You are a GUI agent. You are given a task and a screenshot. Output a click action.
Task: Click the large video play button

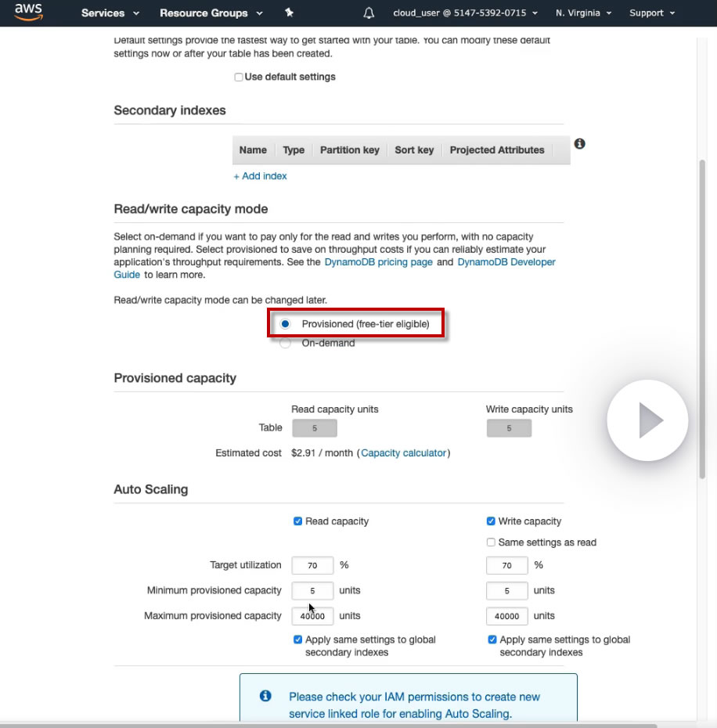click(648, 420)
